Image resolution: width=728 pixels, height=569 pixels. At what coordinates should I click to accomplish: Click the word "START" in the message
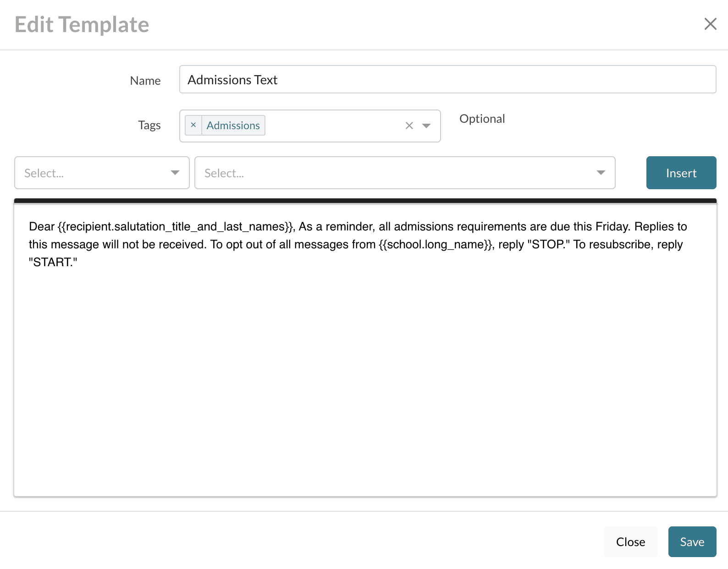(52, 263)
